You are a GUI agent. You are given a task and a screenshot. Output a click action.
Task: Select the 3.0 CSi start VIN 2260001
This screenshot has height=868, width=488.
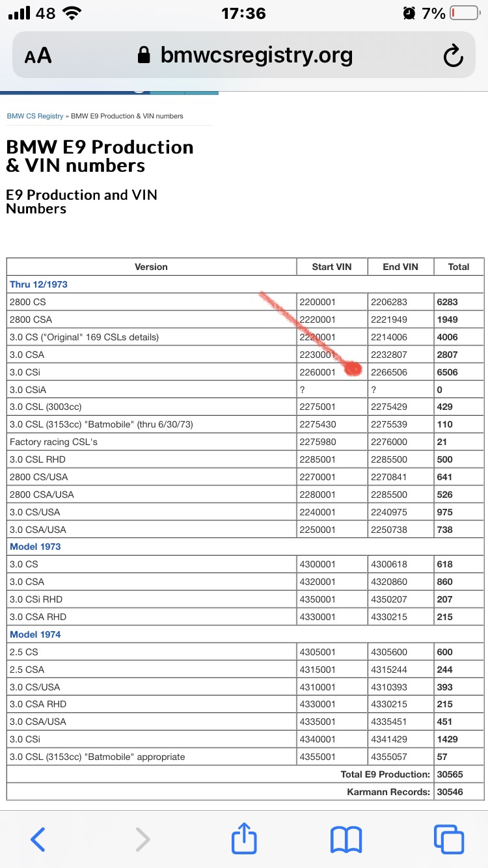[x=318, y=372]
